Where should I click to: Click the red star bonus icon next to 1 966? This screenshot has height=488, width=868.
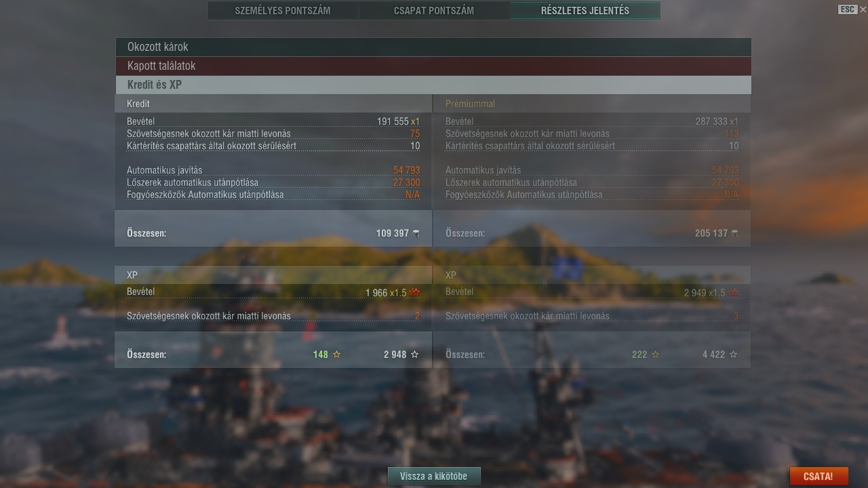[415, 293]
